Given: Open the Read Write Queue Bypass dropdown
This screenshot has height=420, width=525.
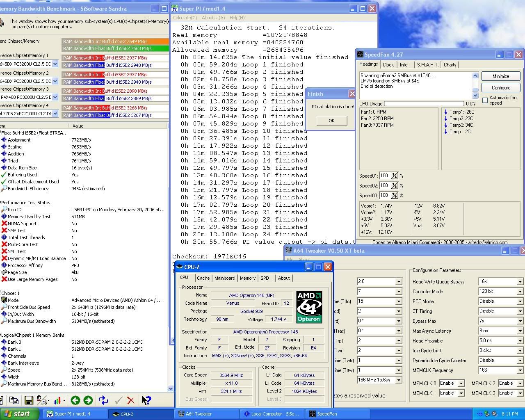Looking at the screenshot, I should coord(520,282).
